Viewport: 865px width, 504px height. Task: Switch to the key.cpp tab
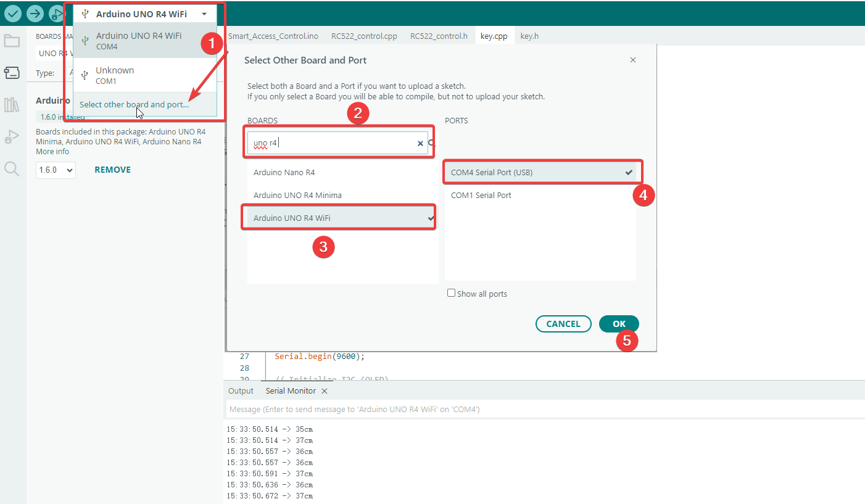494,36
